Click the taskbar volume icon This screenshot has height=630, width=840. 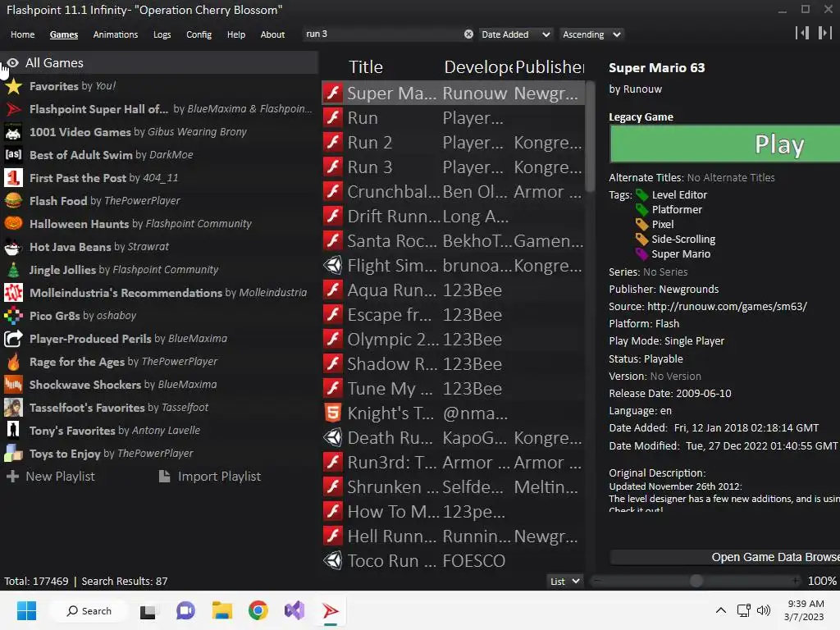tap(764, 610)
